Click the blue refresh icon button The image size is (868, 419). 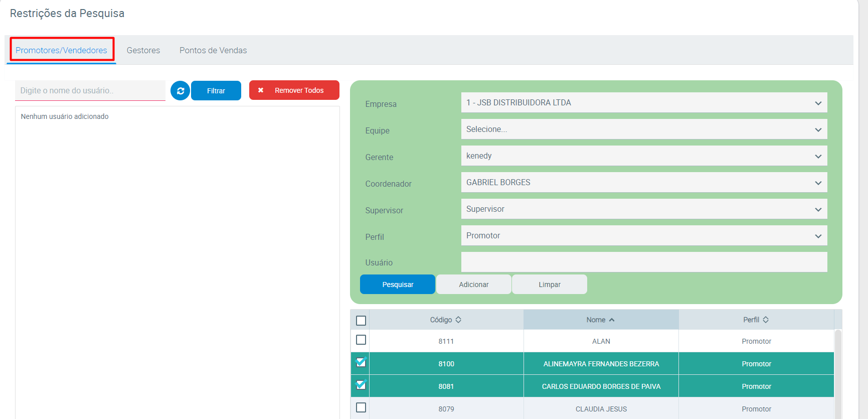tap(180, 91)
